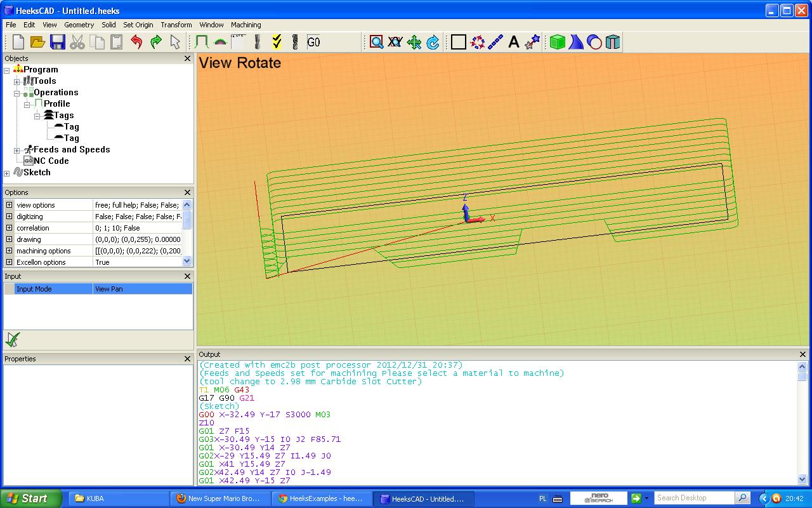Image resolution: width=812 pixels, height=508 pixels.
Task: Click the blue cylinder with red circle icon
Action: (594, 42)
